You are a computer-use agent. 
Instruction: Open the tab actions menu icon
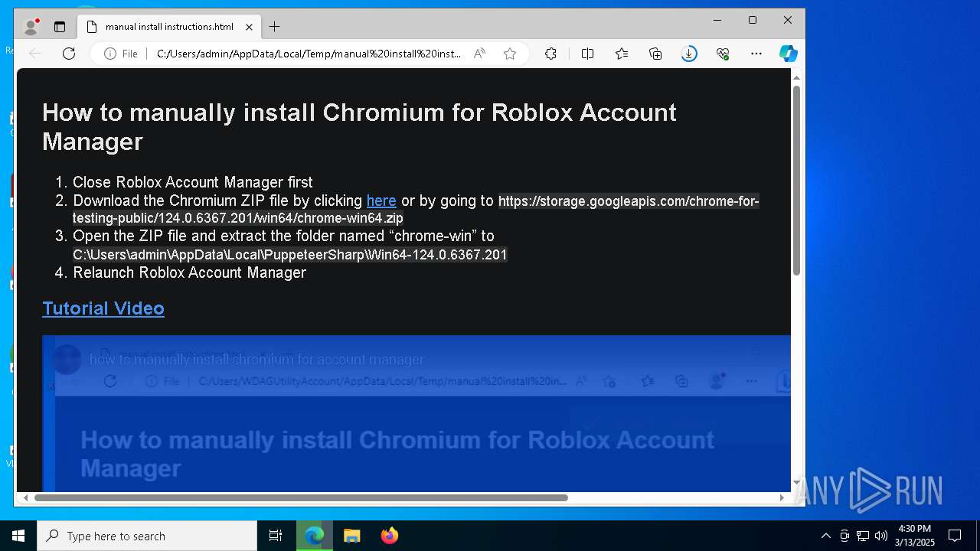point(60,27)
